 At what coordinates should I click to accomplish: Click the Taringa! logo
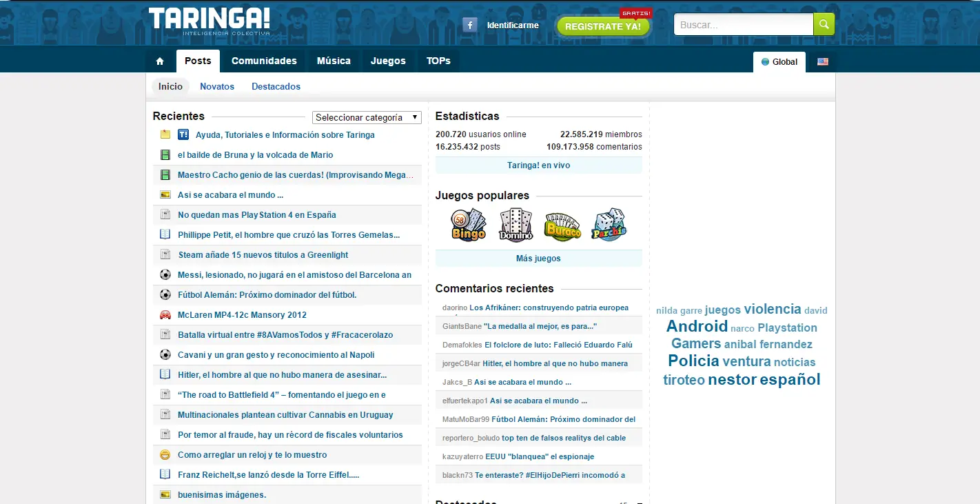(x=210, y=21)
